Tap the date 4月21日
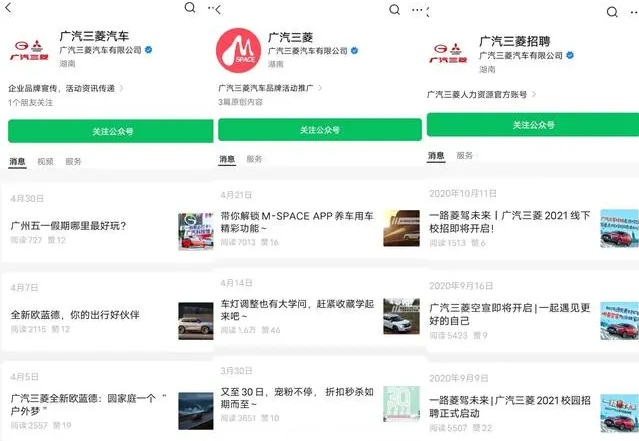Viewport: 639px width, 441px height. 236,195
